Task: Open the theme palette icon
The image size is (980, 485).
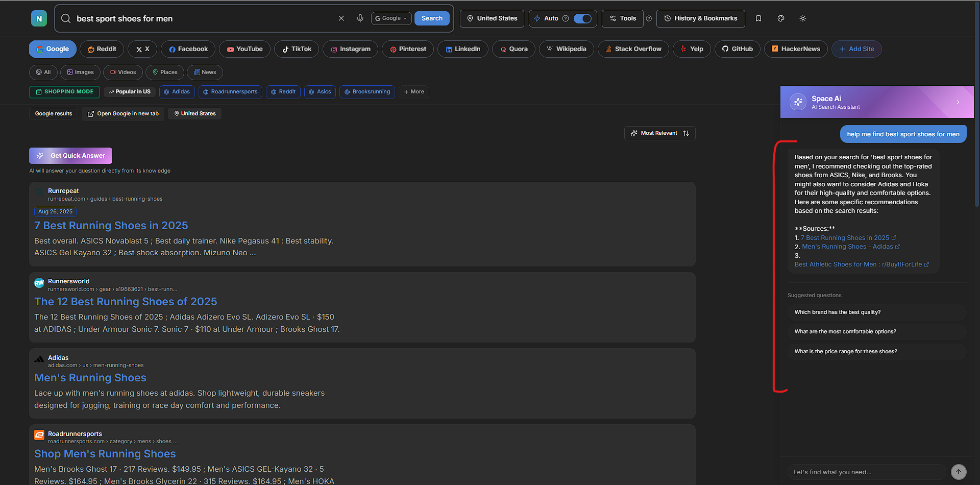Action: (780, 18)
